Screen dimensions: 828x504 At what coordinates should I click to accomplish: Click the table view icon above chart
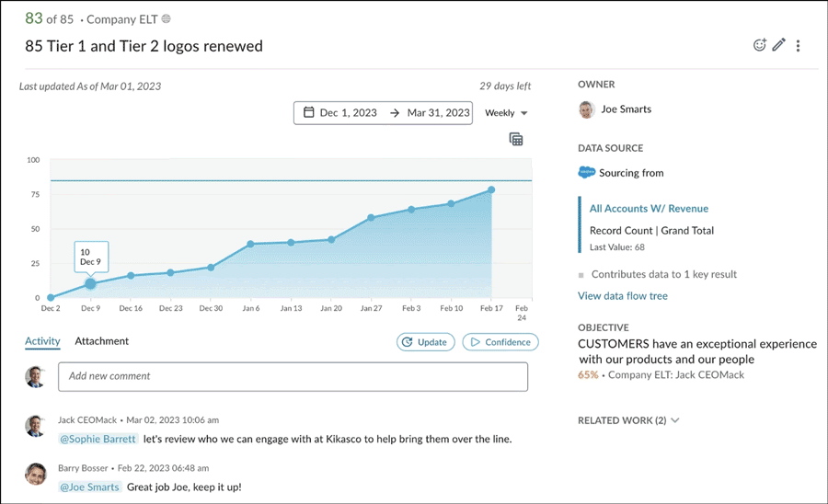coord(516,139)
